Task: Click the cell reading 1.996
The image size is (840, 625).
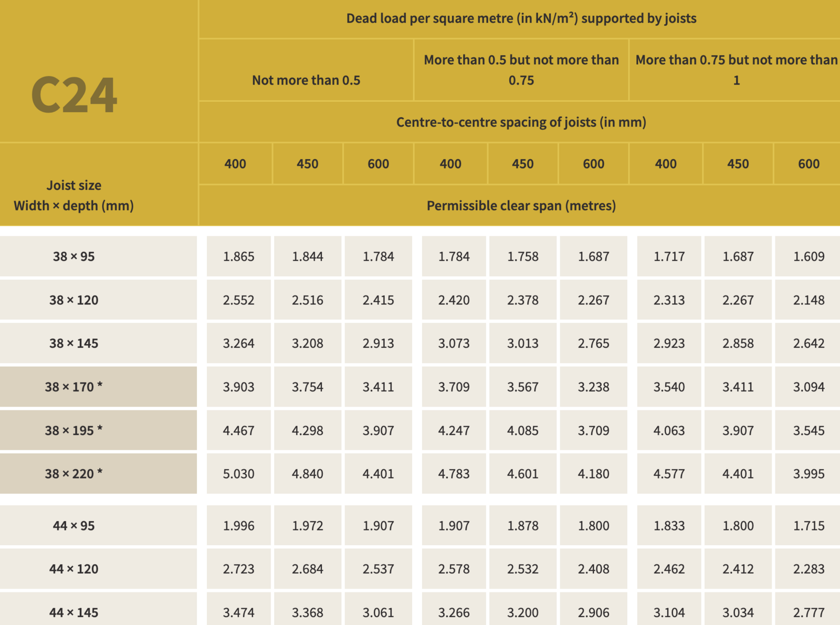Action: [x=238, y=526]
